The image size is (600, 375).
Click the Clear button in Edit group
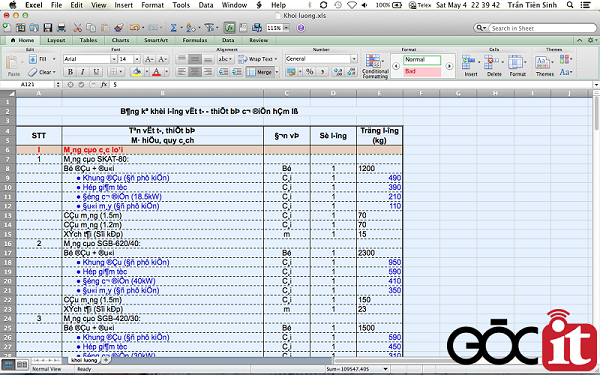click(x=42, y=72)
